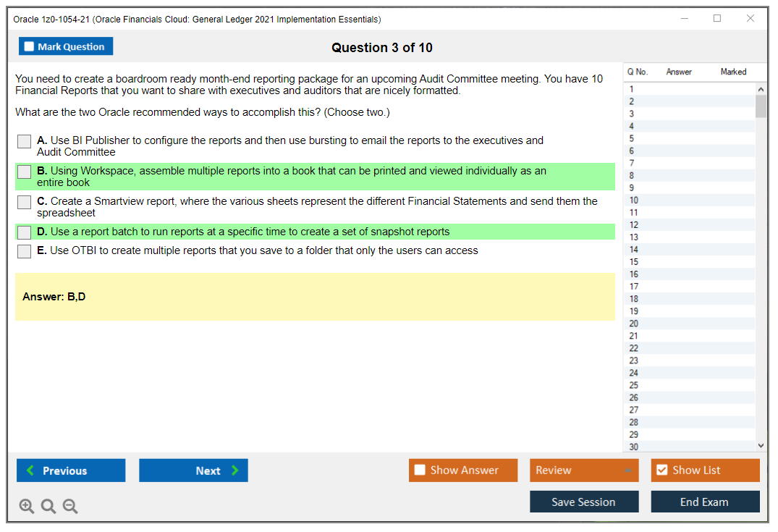Screen dimensions: 778x532
Task: Go to the Previous question
Action: pyautogui.click(x=71, y=470)
